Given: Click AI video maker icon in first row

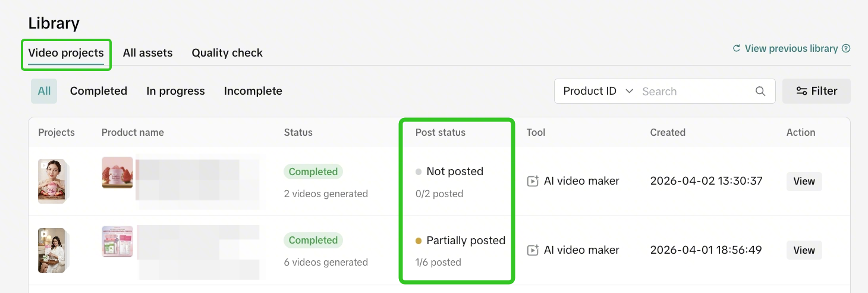Looking at the screenshot, I should [x=533, y=181].
